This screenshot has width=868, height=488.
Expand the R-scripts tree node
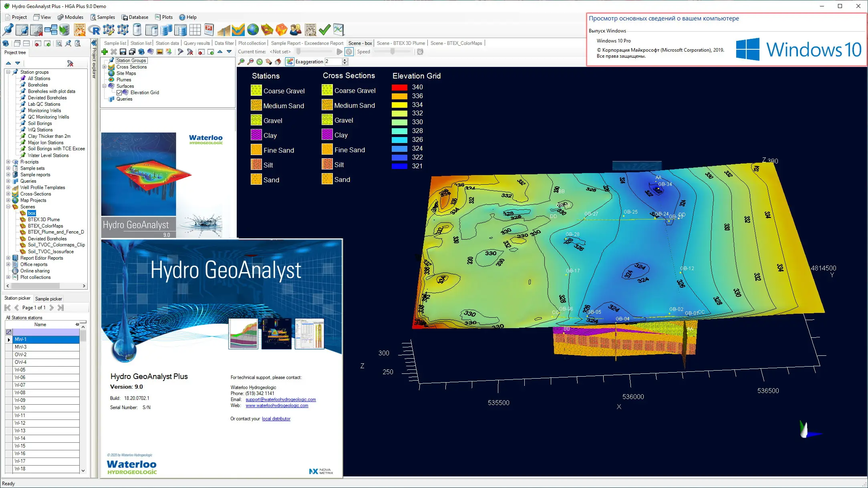[x=8, y=162]
